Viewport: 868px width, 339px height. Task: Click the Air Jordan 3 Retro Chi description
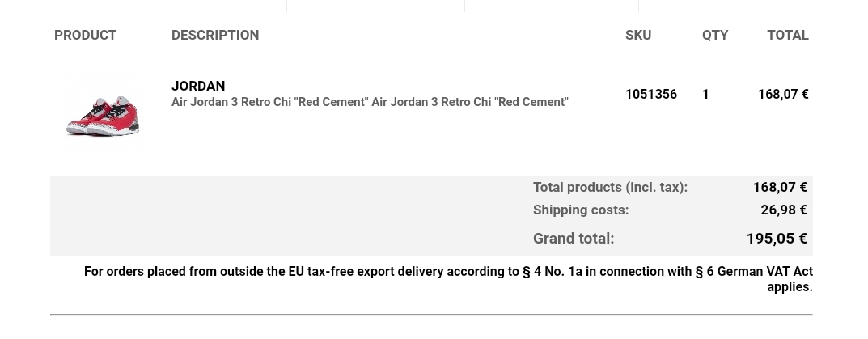click(370, 102)
